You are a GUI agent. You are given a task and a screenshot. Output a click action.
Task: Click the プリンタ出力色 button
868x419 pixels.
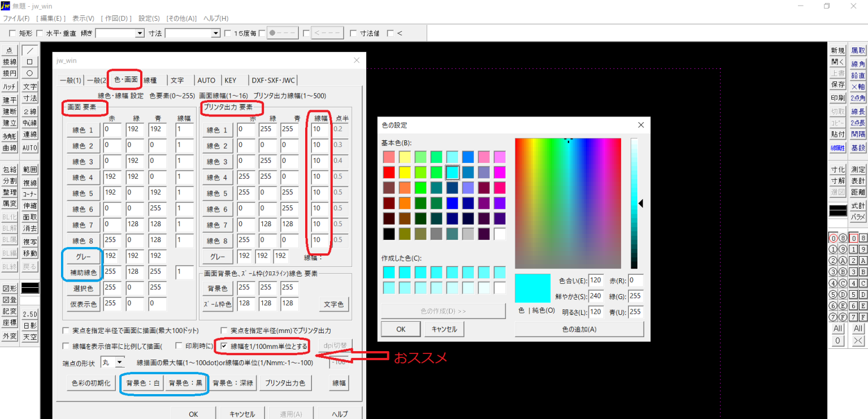(285, 383)
